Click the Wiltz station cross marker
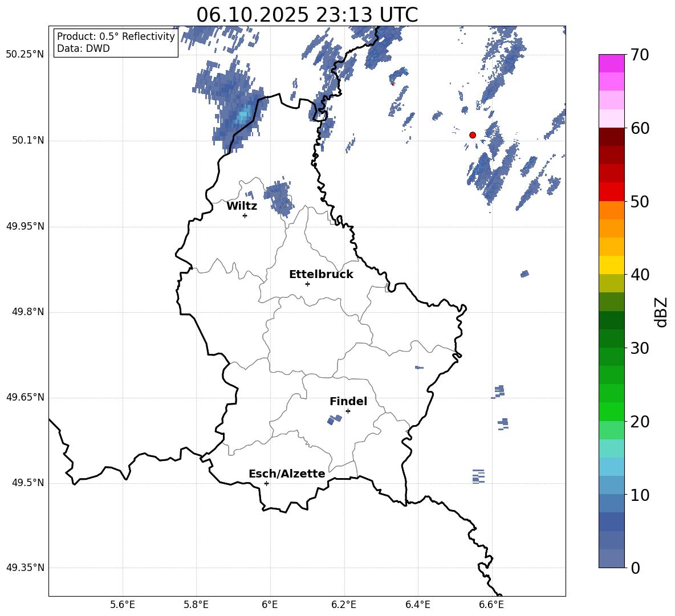 click(x=245, y=215)
